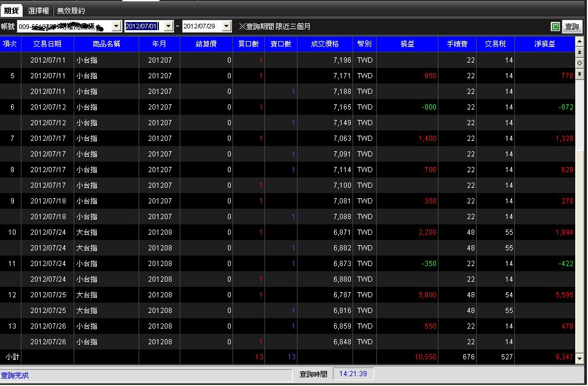Switch to the 無效履約 tab
Screen dimensions: 588x386
click(x=71, y=10)
